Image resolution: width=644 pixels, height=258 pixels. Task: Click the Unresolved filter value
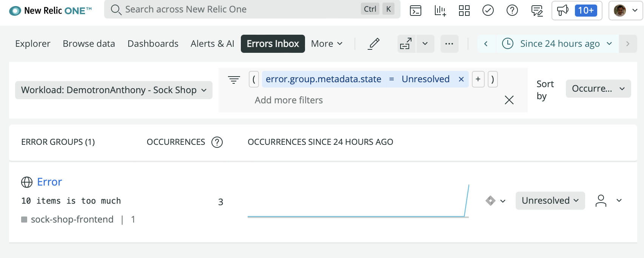click(425, 79)
